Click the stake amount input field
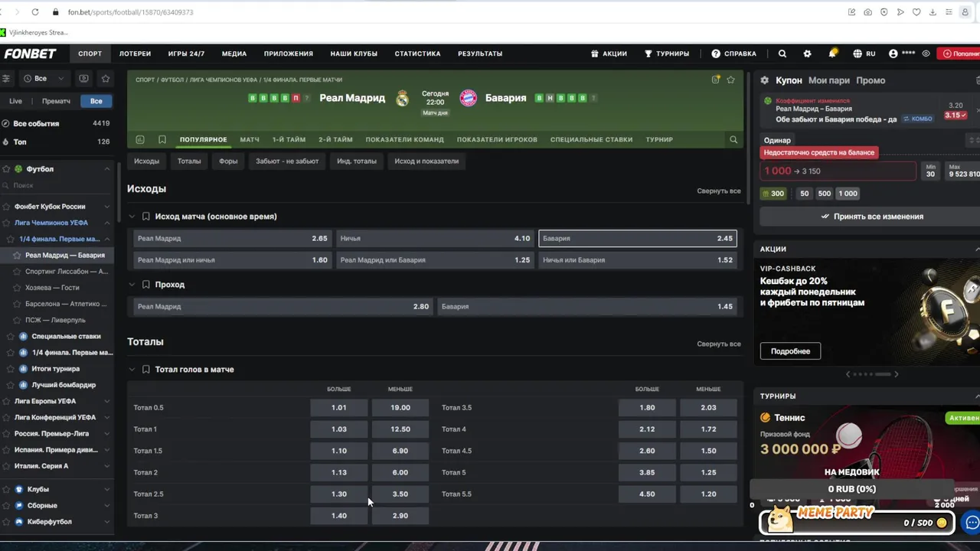Image resolution: width=980 pixels, height=551 pixels. pos(838,171)
